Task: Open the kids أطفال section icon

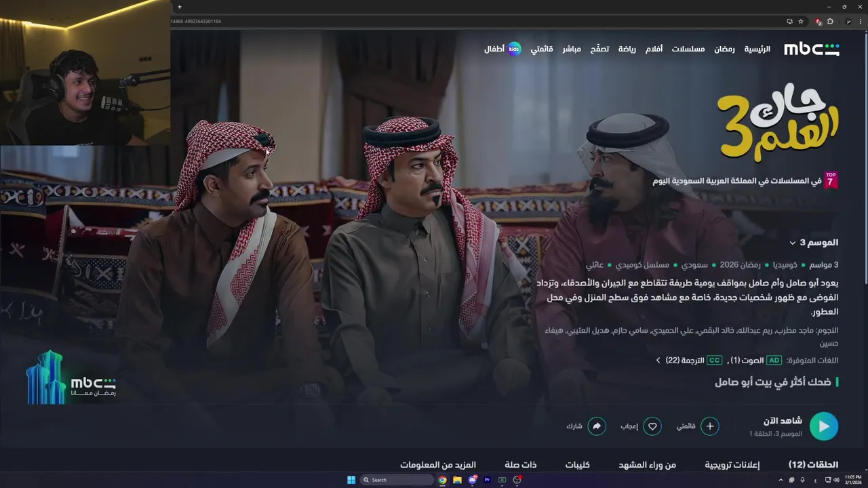Action: (x=515, y=49)
